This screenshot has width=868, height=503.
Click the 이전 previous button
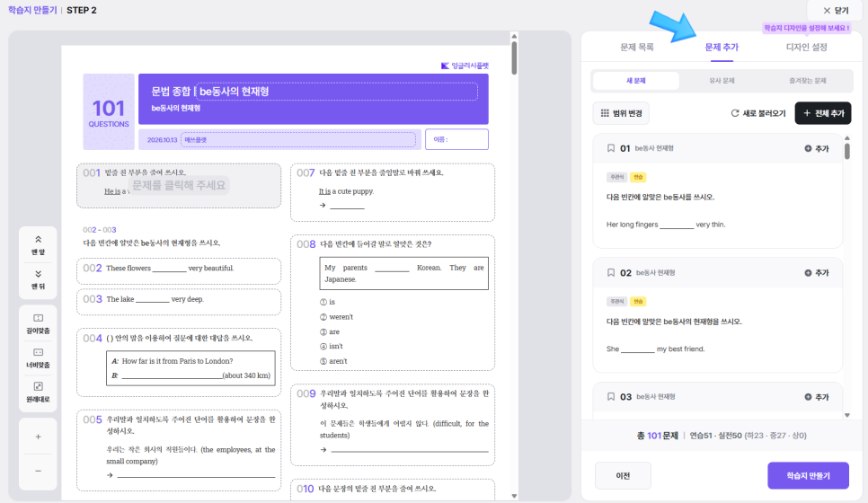pos(623,475)
